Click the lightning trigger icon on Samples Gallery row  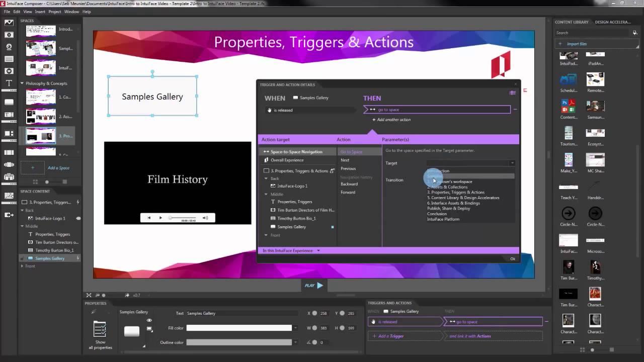point(77,258)
